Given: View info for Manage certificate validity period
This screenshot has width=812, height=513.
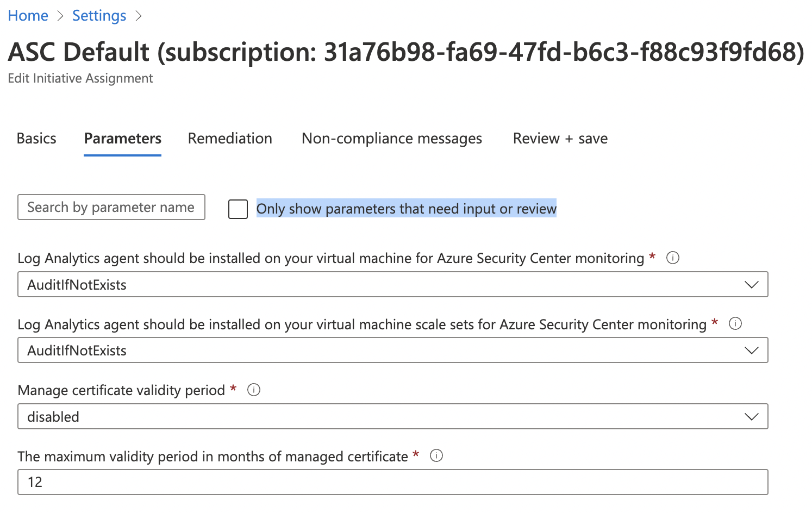Looking at the screenshot, I should coord(253,390).
